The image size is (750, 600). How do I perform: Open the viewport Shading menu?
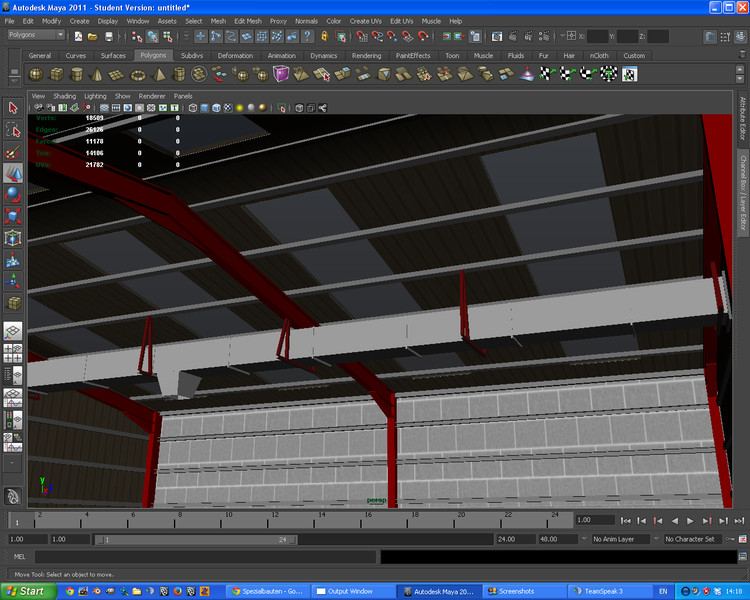coord(65,96)
